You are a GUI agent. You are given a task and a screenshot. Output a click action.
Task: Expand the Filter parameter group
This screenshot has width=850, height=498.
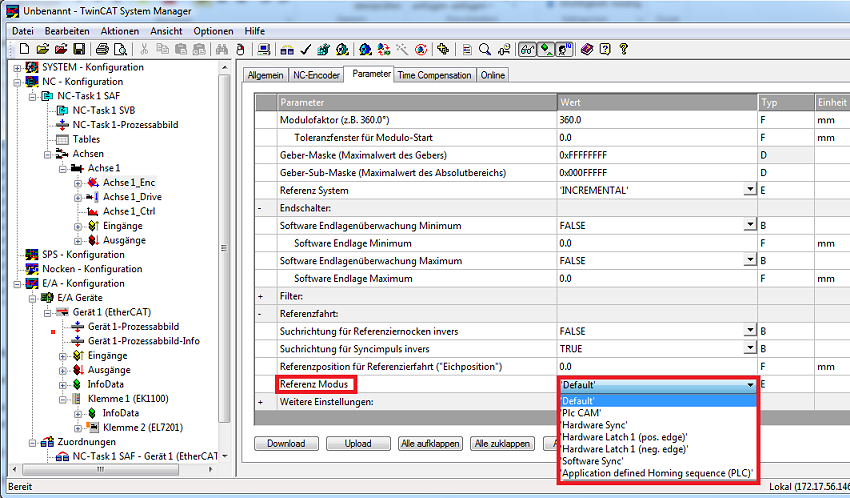[260, 296]
